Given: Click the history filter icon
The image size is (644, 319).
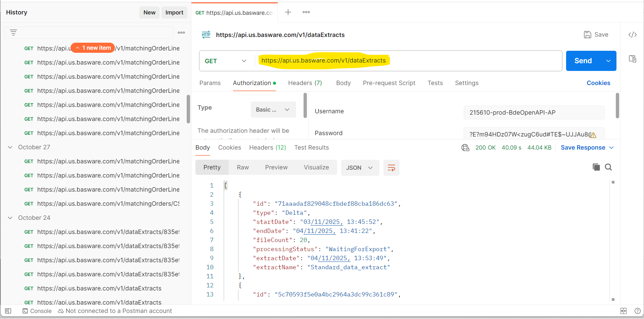Looking at the screenshot, I should coord(13,33).
